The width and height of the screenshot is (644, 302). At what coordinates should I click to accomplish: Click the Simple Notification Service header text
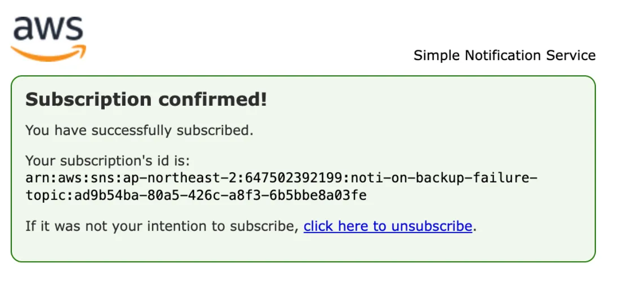[504, 56]
